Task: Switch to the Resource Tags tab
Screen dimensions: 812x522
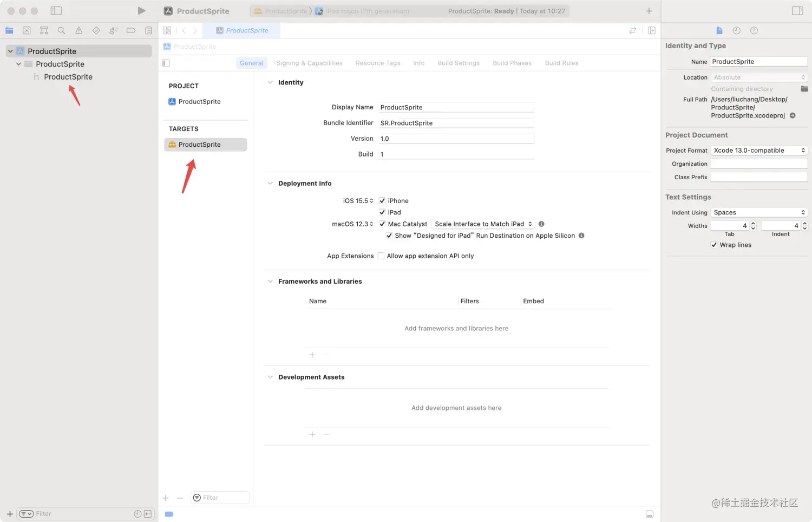Action: pos(378,63)
